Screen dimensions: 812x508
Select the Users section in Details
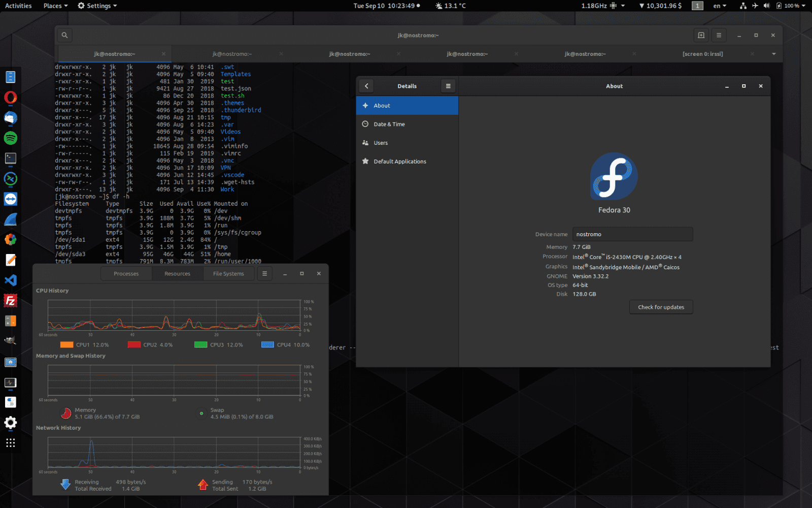pyautogui.click(x=381, y=143)
